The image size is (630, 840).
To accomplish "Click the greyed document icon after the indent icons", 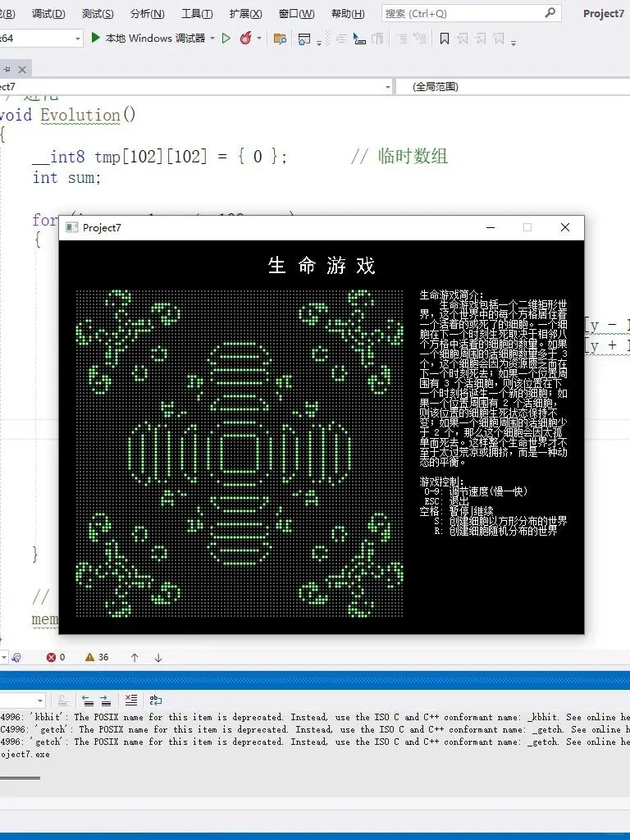I will pos(377,39).
